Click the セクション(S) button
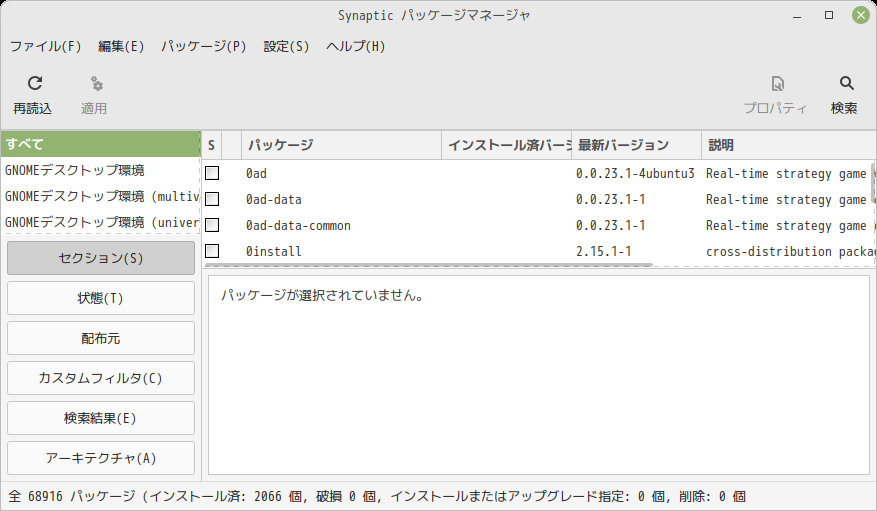The image size is (877, 511). point(101,258)
